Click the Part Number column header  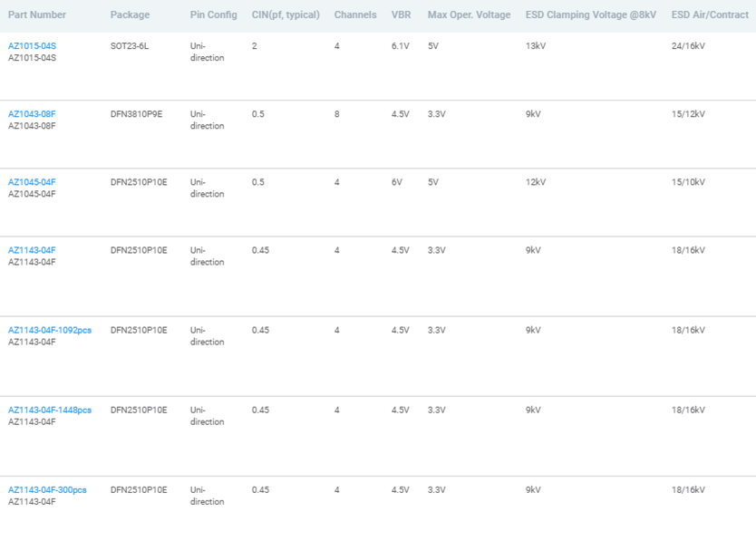point(37,14)
